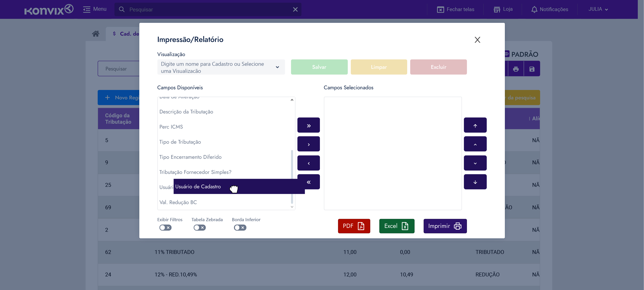Click the move-all-fields-right double arrow button
The height and width of the screenshot is (290, 644).
point(308,125)
